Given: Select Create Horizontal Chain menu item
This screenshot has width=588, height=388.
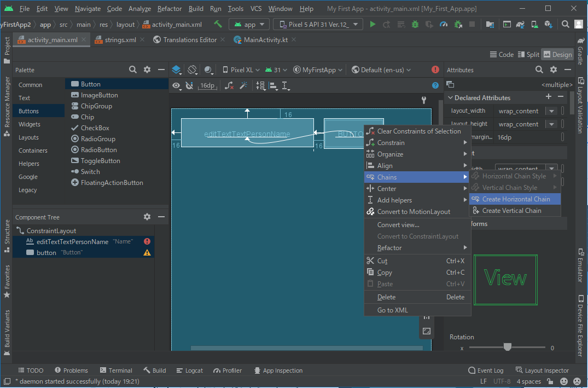Looking at the screenshot, I should point(516,199).
